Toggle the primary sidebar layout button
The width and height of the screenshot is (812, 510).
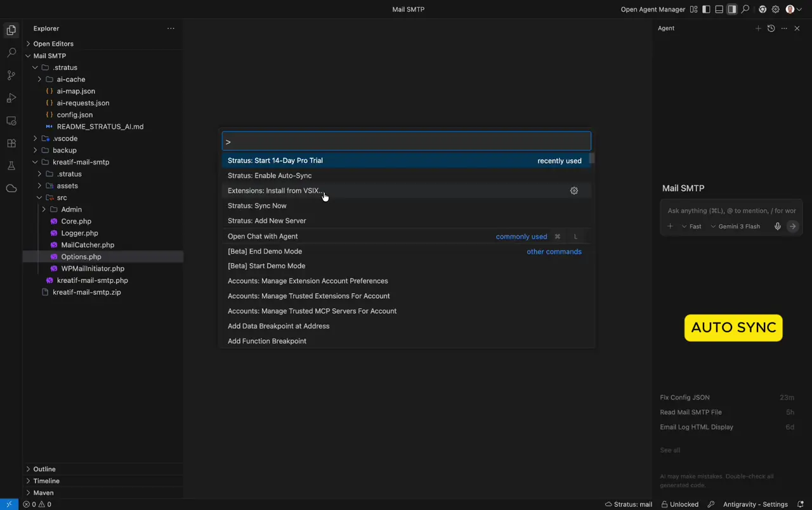706,10
